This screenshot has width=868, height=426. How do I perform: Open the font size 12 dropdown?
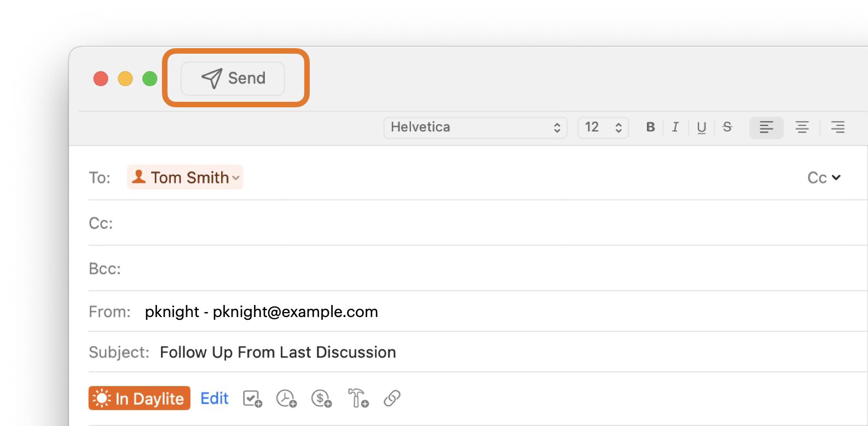click(603, 128)
